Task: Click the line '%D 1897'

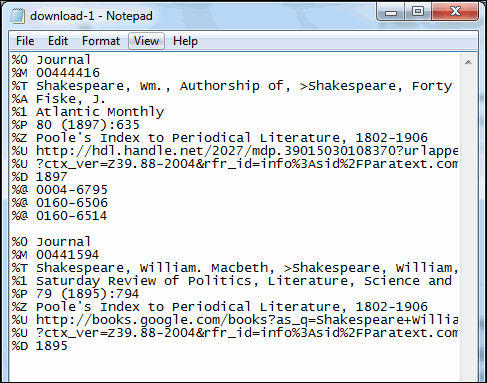Action: [x=40, y=177]
